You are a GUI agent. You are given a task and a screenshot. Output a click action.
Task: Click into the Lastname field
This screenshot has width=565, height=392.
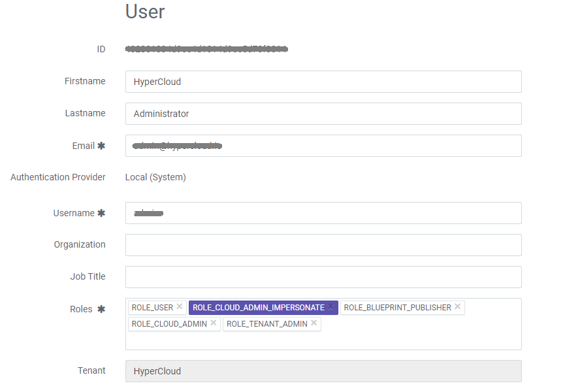[x=323, y=114]
